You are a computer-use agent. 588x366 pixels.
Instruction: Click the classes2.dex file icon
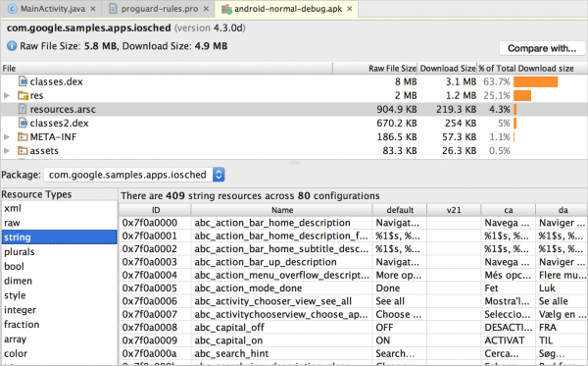(24, 123)
